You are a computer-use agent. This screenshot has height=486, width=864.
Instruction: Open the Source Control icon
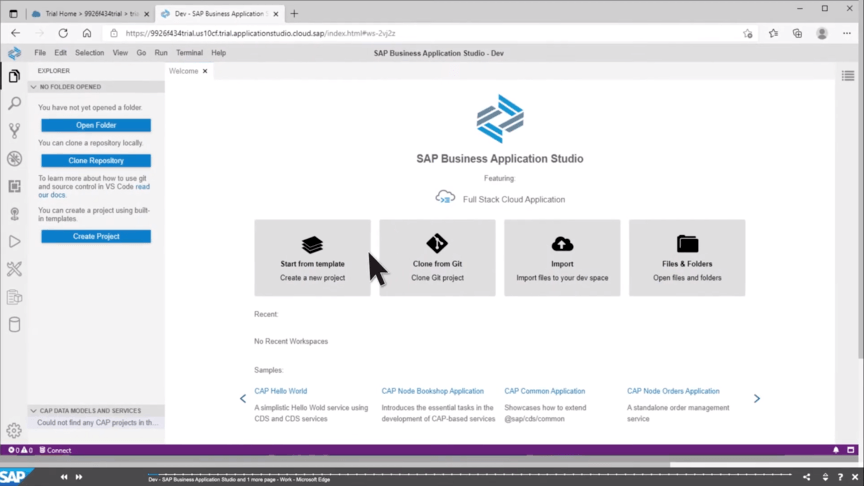click(x=14, y=131)
